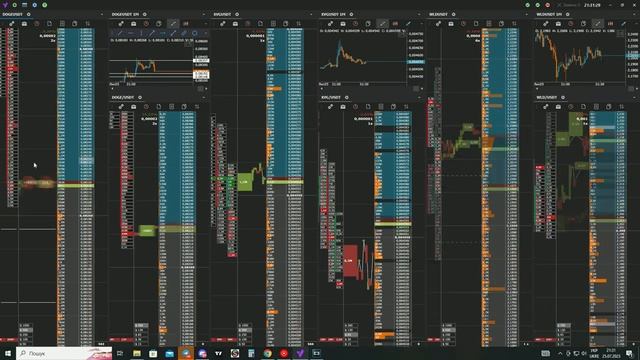Screen dimensions: 640x360
Task: Click the up-down arrows icon in XVGUSDT panel
Action: 298,24
